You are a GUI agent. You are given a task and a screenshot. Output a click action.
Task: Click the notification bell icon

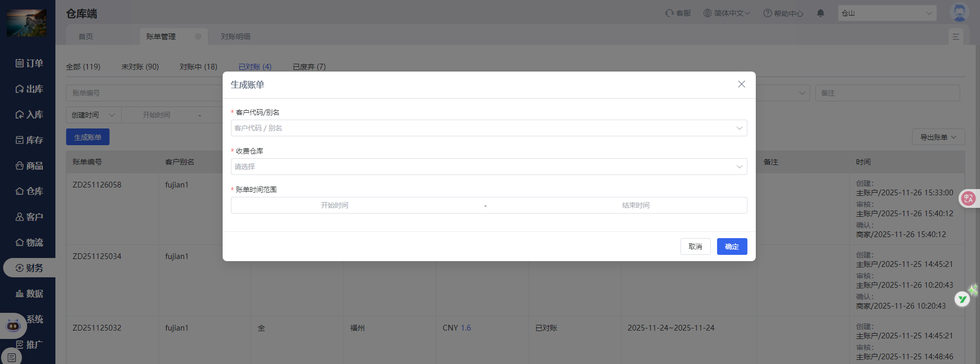(820, 13)
